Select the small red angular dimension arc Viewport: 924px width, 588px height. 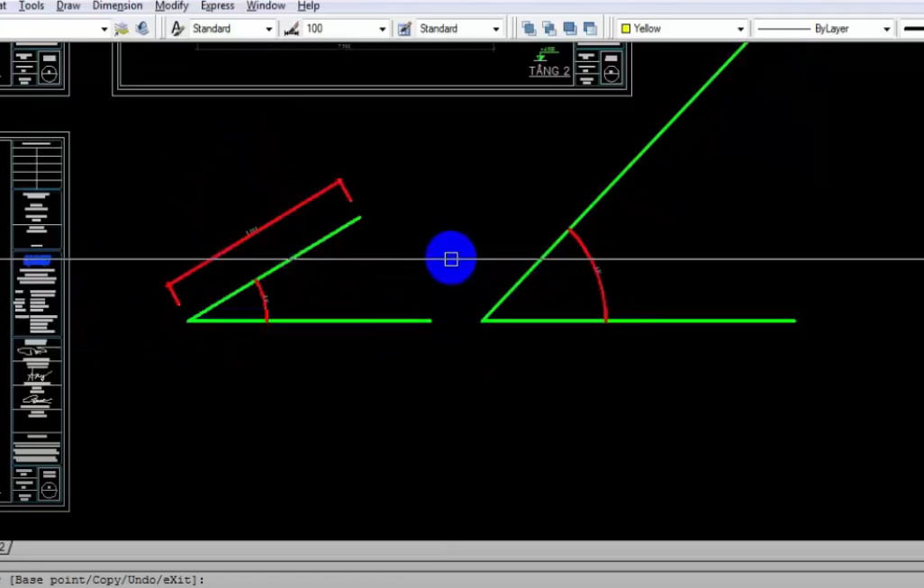pyautogui.click(x=263, y=300)
